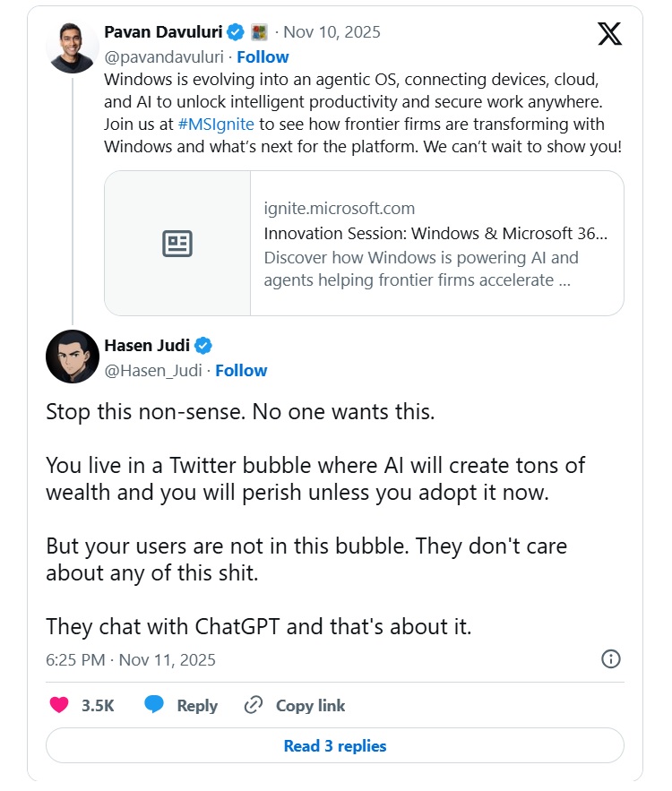Open the 6:25 PM Nov 11, 2025 timestamp
This screenshot has width=672, height=791.
[131, 660]
